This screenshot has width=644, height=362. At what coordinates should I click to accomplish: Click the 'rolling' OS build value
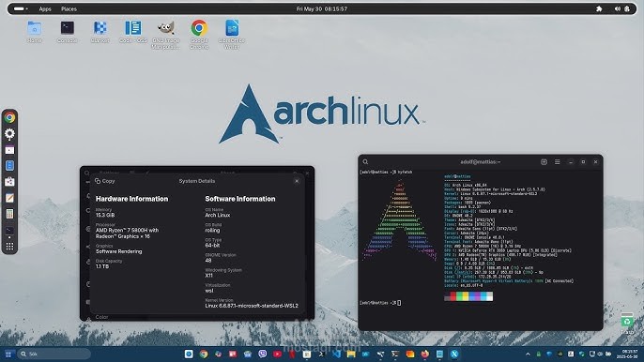pyautogui.click(x=212, y=231)
